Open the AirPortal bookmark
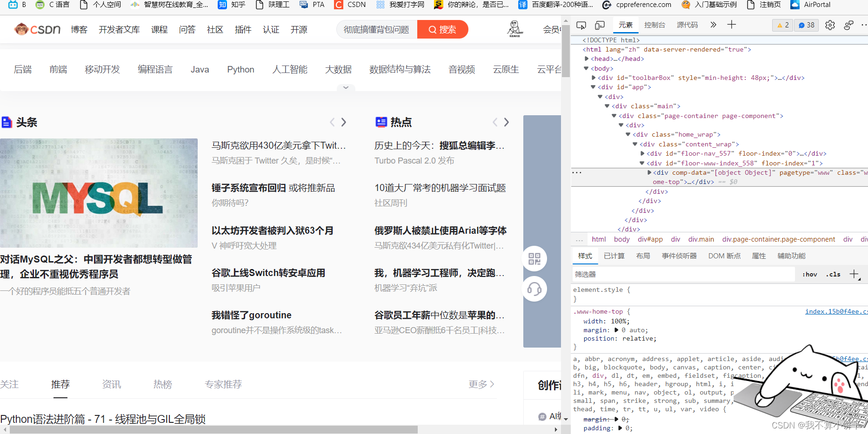Viewport: 868px width, 434px height. click(x=810, y=5)
